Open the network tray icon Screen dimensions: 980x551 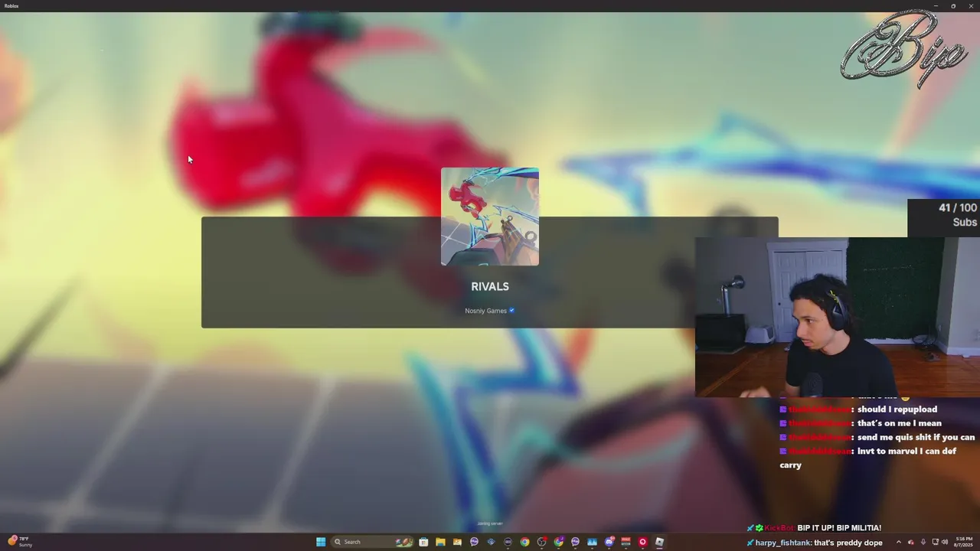click(x=935, y=542)
